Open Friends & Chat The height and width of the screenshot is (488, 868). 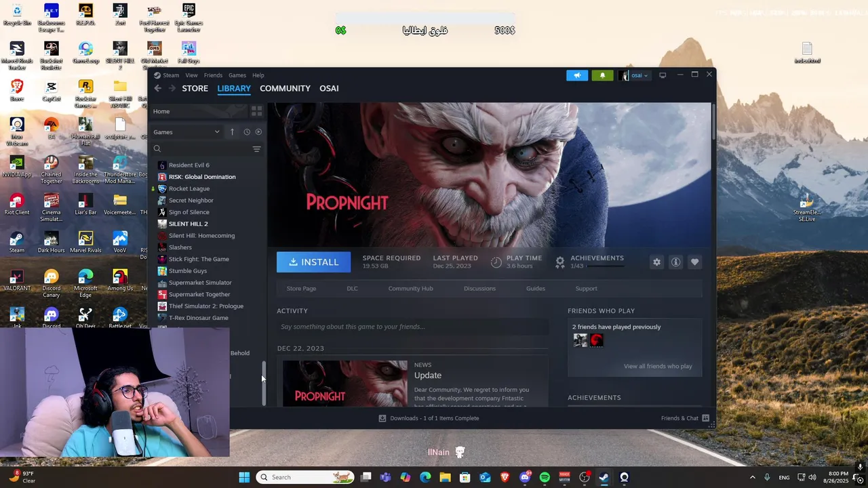[685, 418]
